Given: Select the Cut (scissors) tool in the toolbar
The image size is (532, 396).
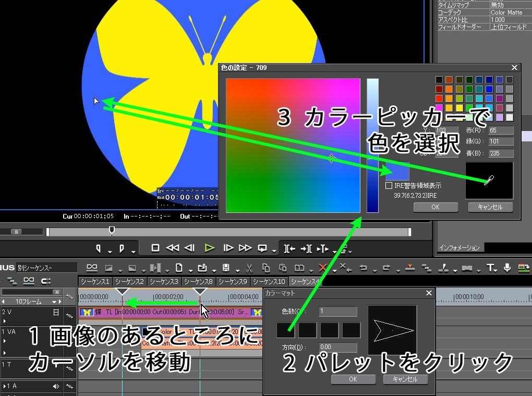Looking at the screenshot, I should point(249,267).
